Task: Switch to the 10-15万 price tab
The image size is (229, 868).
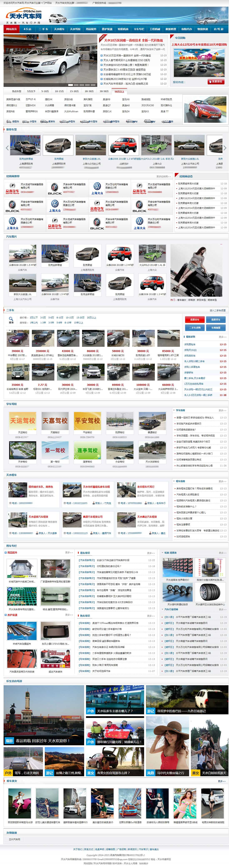Action: click(x=59, y=91)
